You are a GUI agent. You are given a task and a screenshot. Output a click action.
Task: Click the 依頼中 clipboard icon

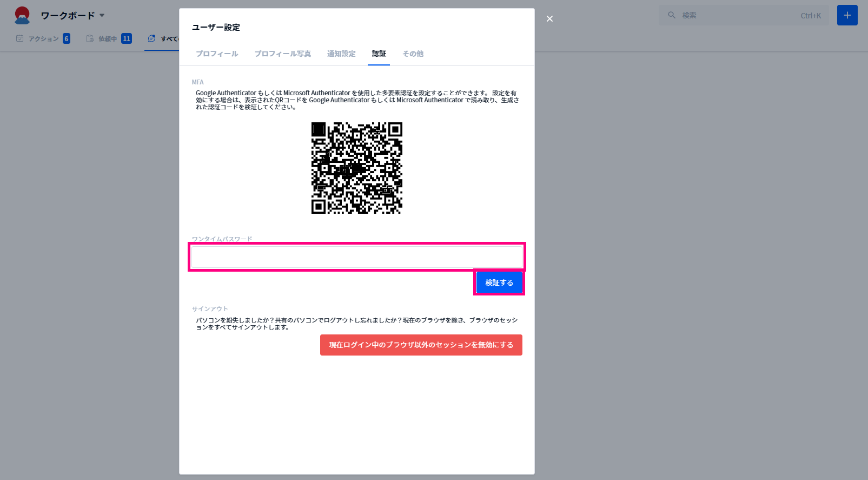[90, 38]
